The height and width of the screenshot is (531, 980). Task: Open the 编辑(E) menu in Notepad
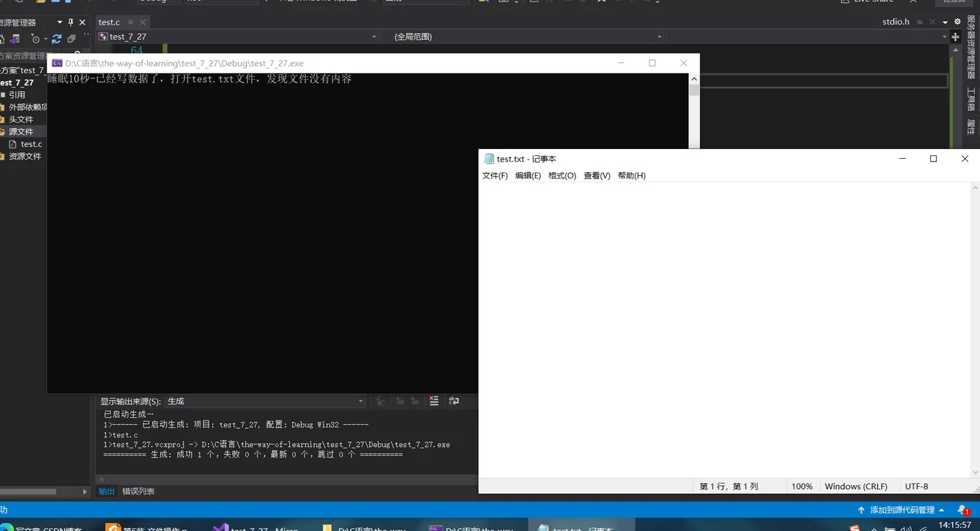point(528,176)
